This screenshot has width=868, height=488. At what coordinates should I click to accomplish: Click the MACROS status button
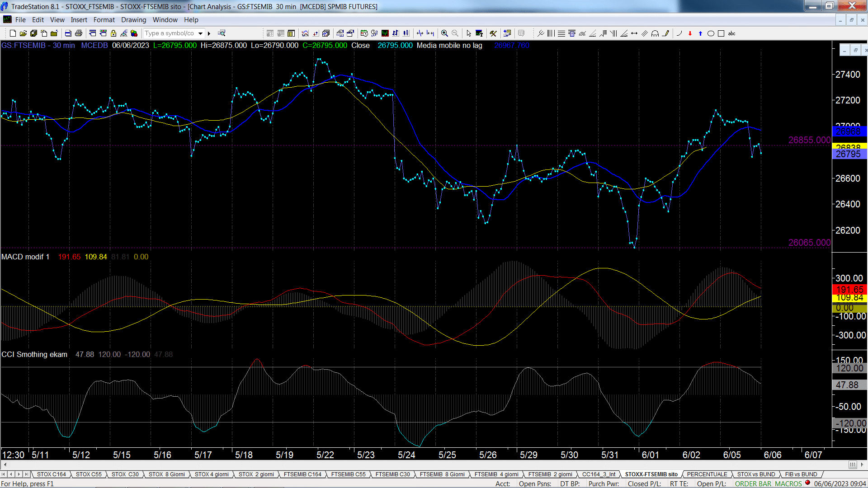tap(788, 483)
